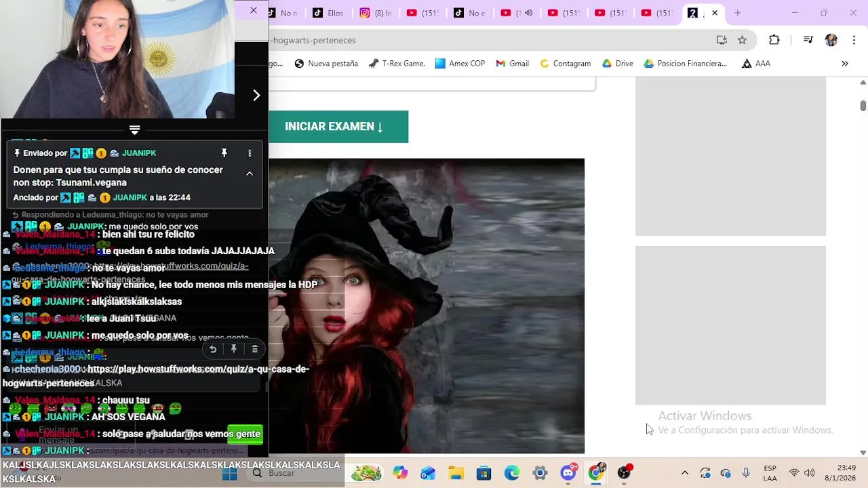Open File Explorer from the taskbar

tap(456, 473)
